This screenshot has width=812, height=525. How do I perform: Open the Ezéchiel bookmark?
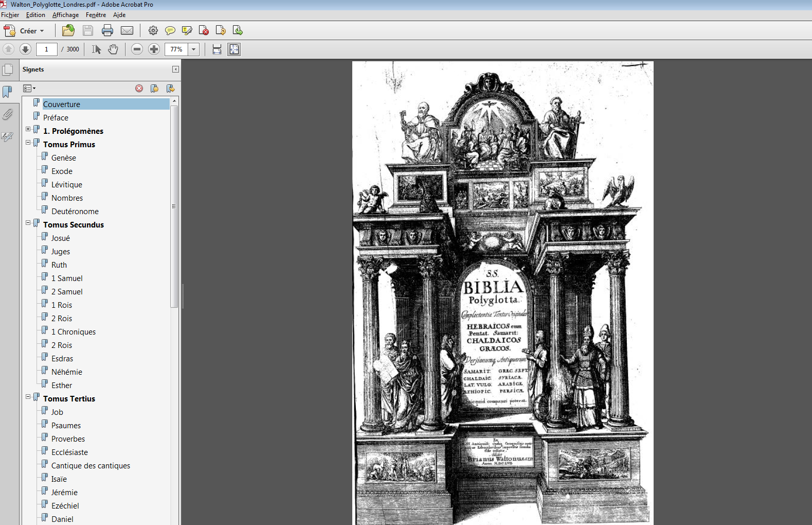coord(65,505)
